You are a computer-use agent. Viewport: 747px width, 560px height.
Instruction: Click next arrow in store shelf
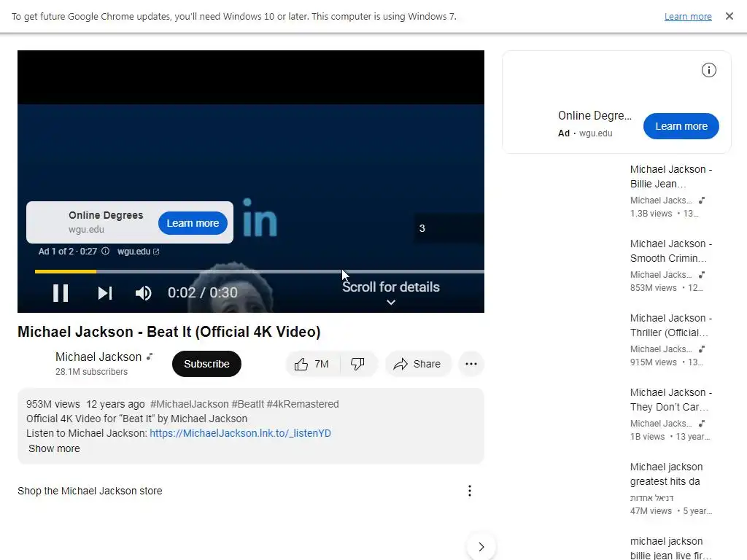(481, 547)
